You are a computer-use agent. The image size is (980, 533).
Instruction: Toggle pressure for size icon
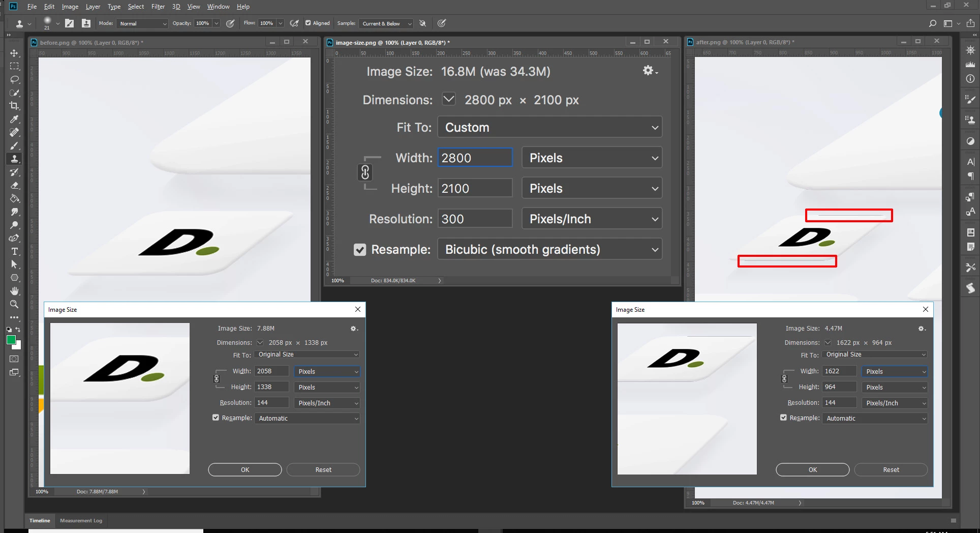pyautogui.click(x=442, y=23)
